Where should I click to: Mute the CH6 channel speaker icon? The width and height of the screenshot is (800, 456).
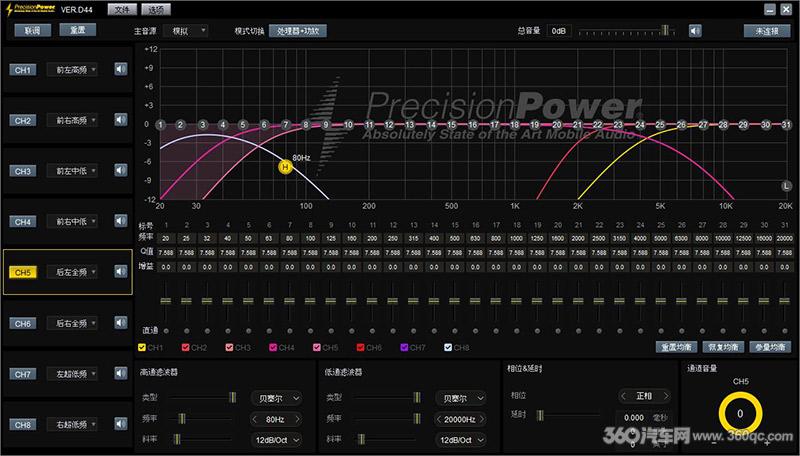click(120, 323)
